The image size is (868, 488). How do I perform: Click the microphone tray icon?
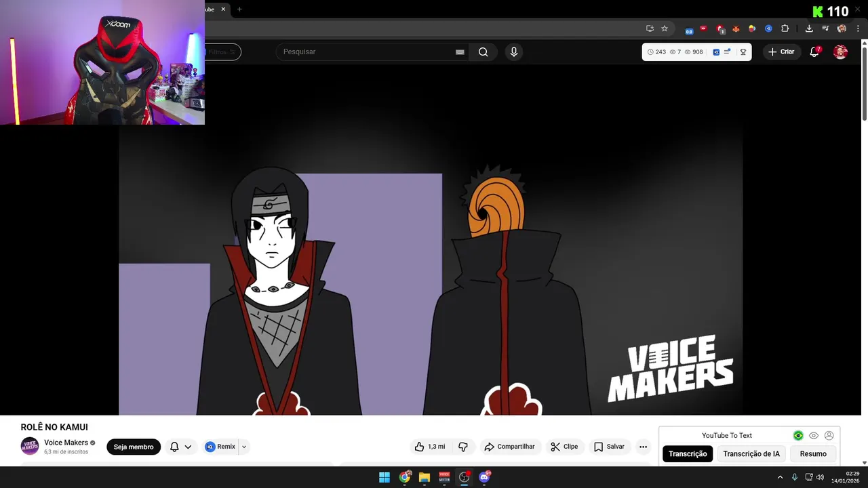tap(795, 477)
